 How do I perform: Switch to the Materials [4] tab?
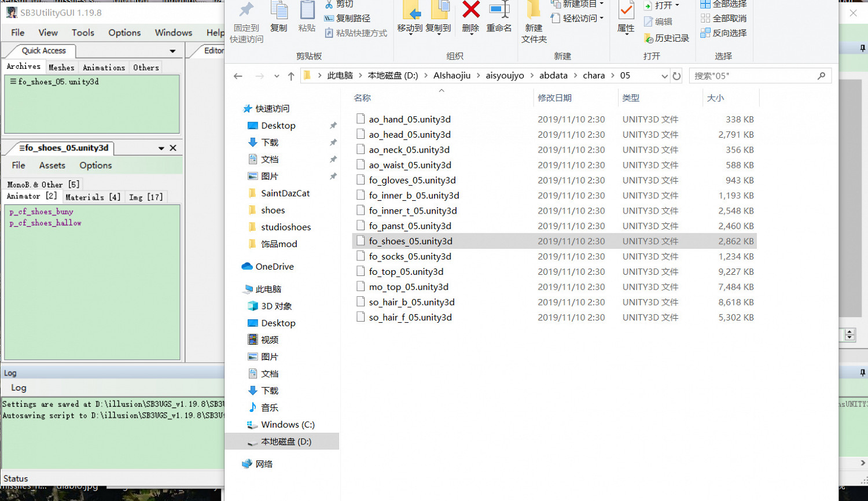93,197
